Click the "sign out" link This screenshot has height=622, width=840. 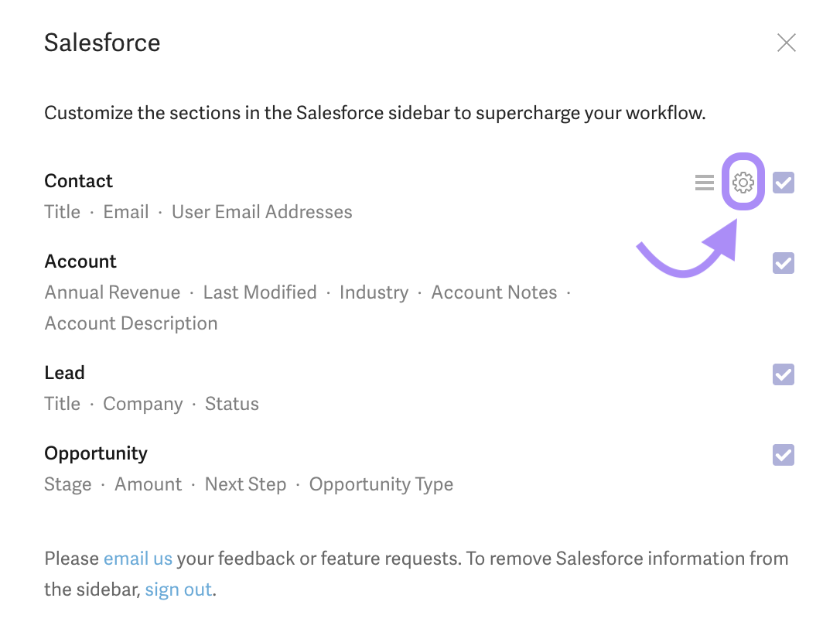tap(178, 590)
